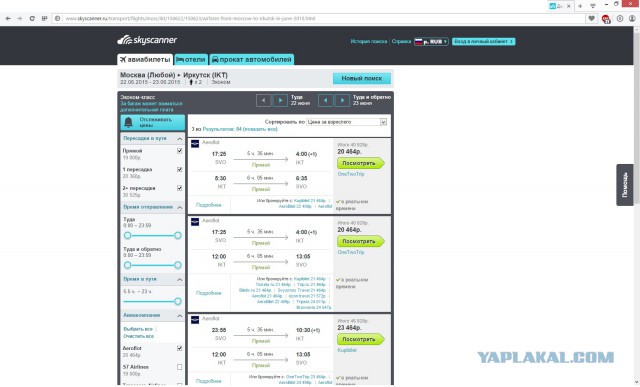Screen dimensions: 640x387
Task: Click Результатов: 84 (показать все) link
Action: click(240, 129)
